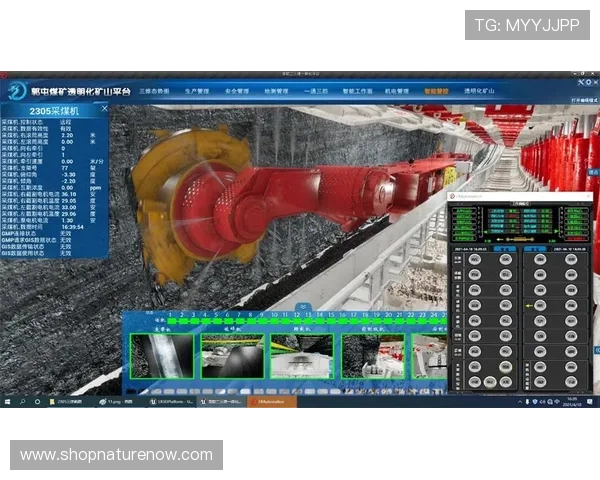Click the left motor current value 33.00
Viewport: 600px width, 480px height.
[68, 207]
